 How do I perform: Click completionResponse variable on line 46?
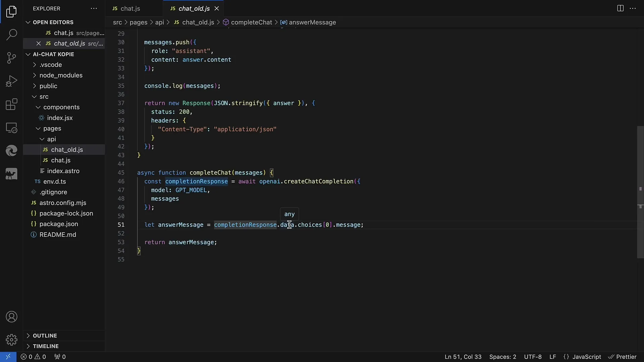(196, 181)
